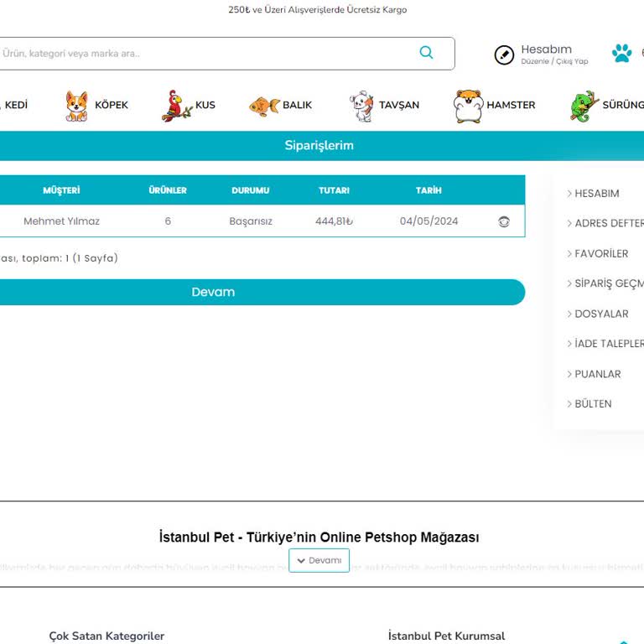The height and width of the screenshot is (644, 644).
Task: Open FAVORİLER in the sidebar menu
Action: point(600,253)
